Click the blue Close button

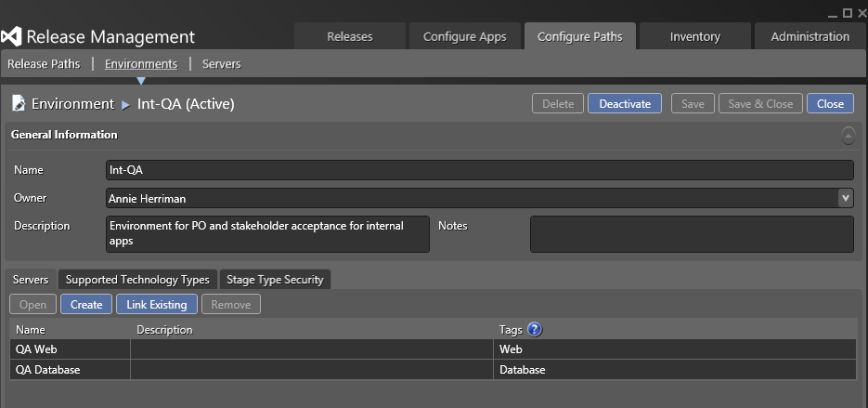[830, 104]
